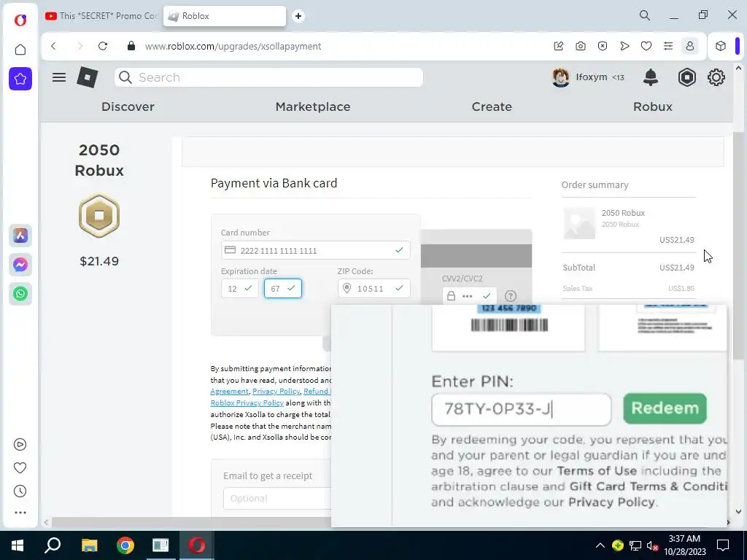This screenshot has height=560, width=747.
Task: Open Ifoxym profile in header
Action: [588, 77]
